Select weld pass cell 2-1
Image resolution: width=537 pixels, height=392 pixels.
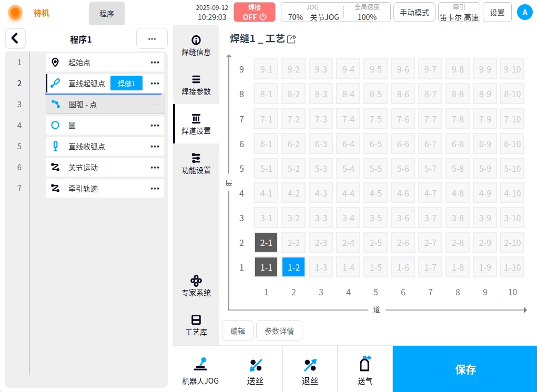(266, 243)
